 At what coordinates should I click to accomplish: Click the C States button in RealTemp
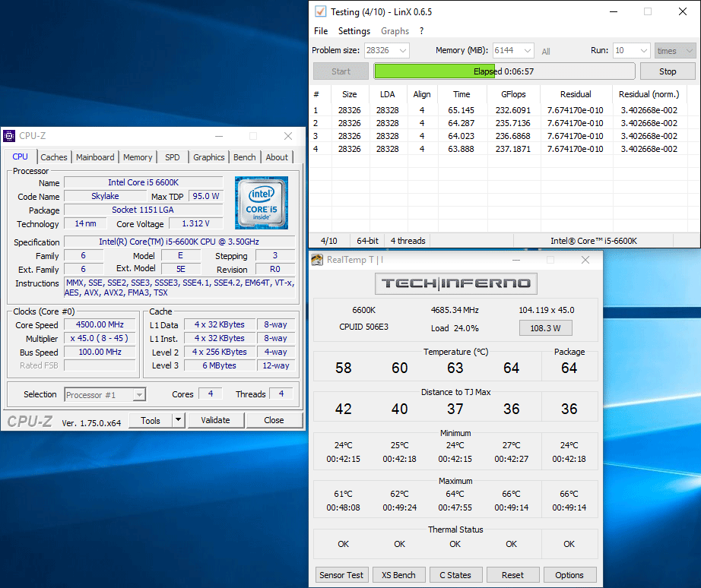click(x=455, y=575)
